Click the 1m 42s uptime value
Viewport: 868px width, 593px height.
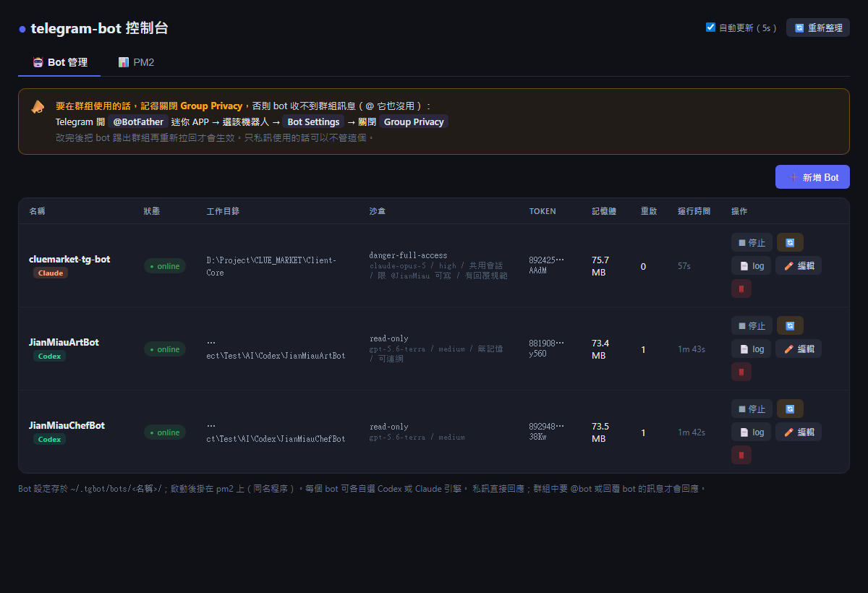click(x=692, y=432)
